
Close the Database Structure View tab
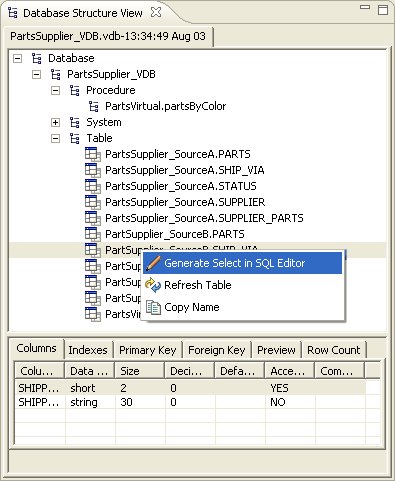click(x=156, y=12)
